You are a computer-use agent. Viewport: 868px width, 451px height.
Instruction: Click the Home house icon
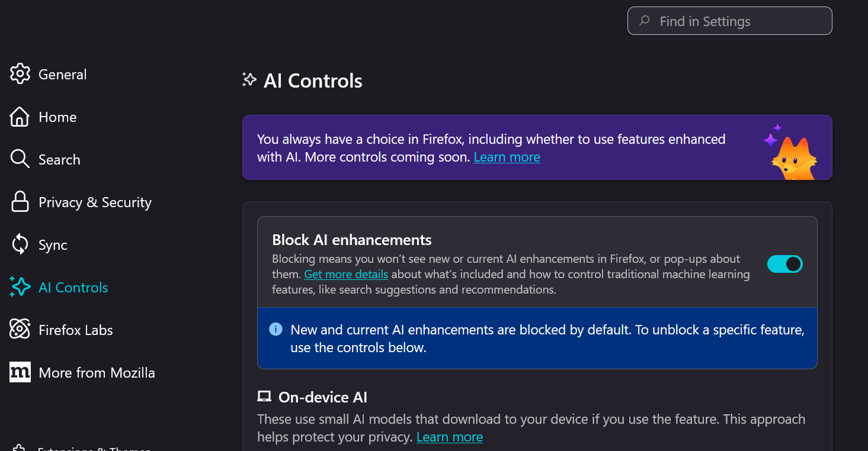(20, 117)
